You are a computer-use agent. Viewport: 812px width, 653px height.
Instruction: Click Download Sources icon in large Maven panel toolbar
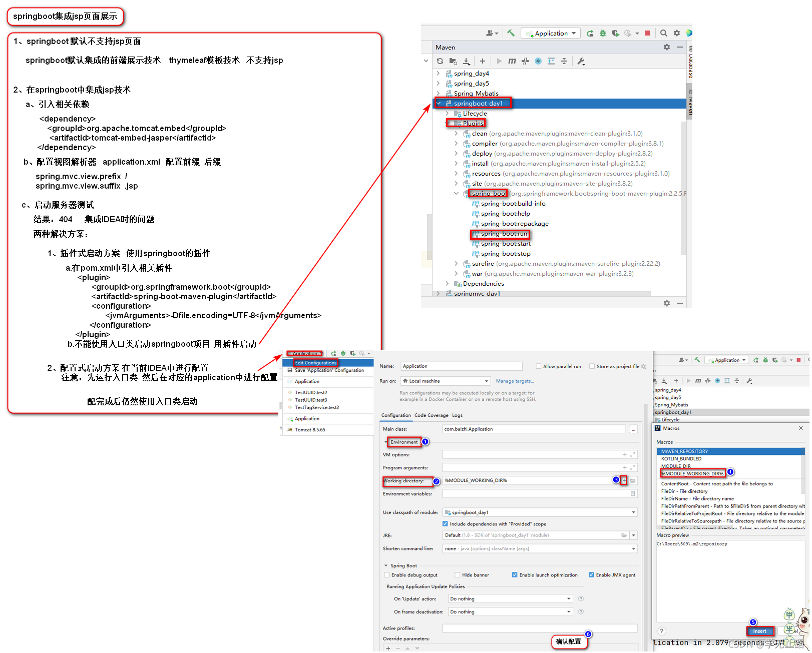pyautogui.click(x=467, y=61)
